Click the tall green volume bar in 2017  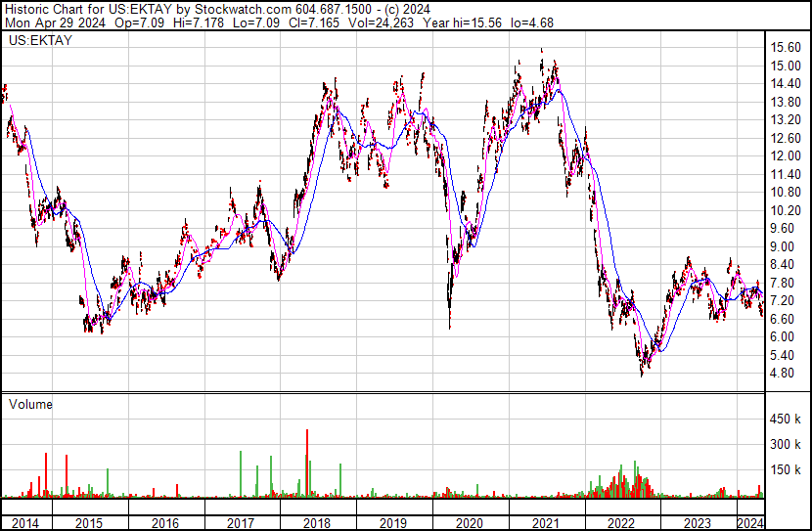tap(241, 474)
